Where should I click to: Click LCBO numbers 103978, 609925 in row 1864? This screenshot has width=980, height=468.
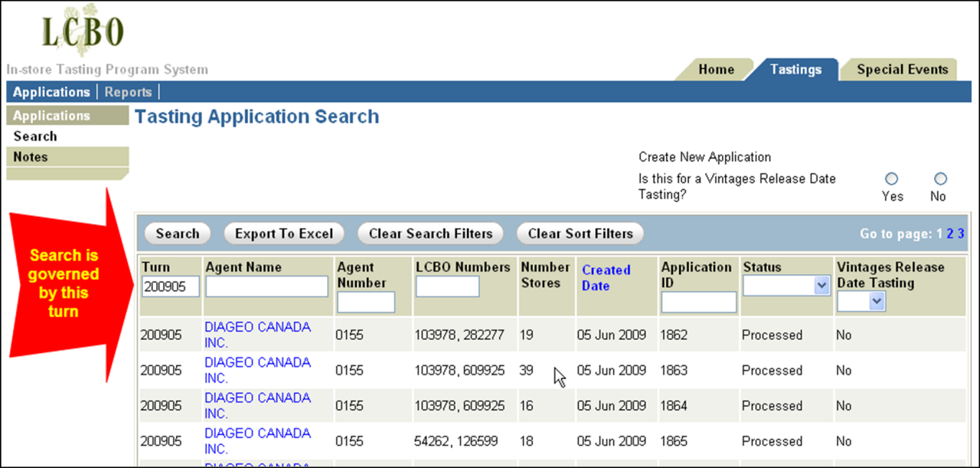coord(459,406)
